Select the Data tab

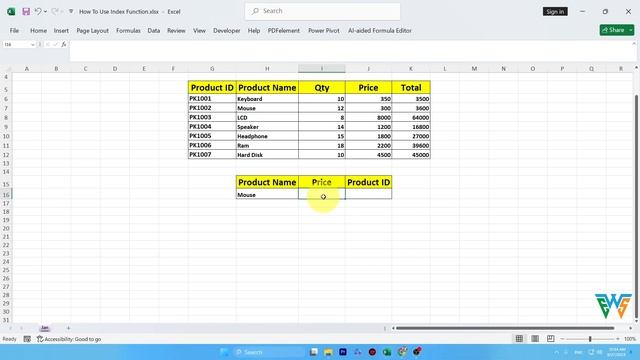(x=154, y=31)
